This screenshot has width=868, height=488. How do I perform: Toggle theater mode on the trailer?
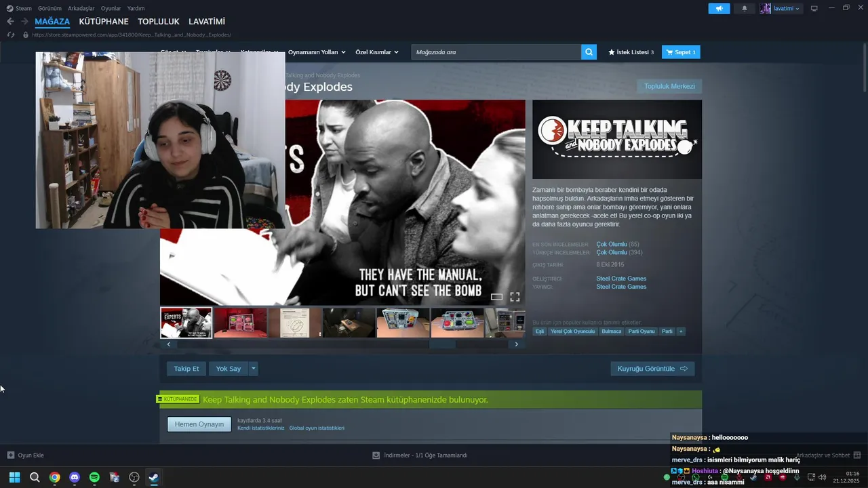(x=496, y=297)
